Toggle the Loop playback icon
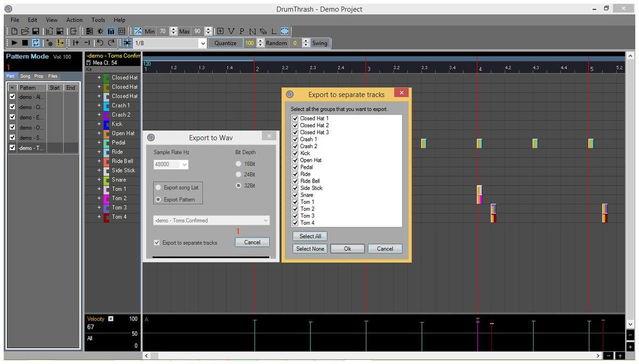Viewport: 639px width, 364px height. click(x=36, y=43)
